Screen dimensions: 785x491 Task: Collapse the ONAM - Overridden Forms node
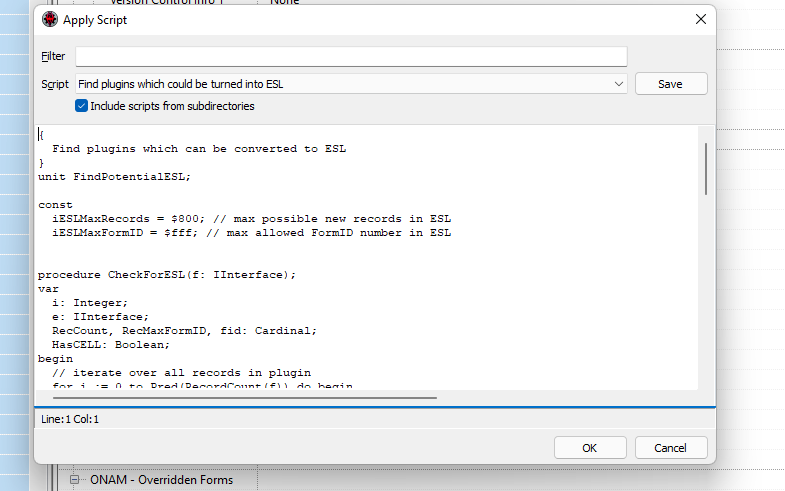74,479
